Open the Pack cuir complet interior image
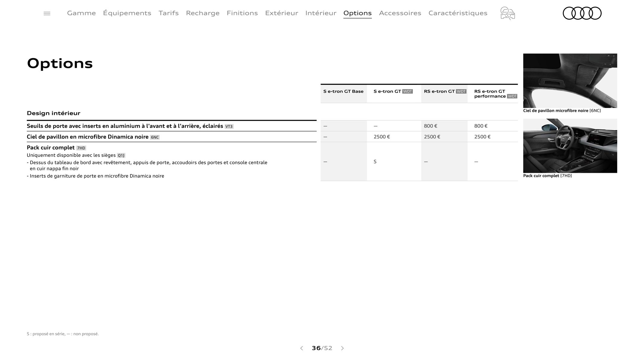 [570, 146]
